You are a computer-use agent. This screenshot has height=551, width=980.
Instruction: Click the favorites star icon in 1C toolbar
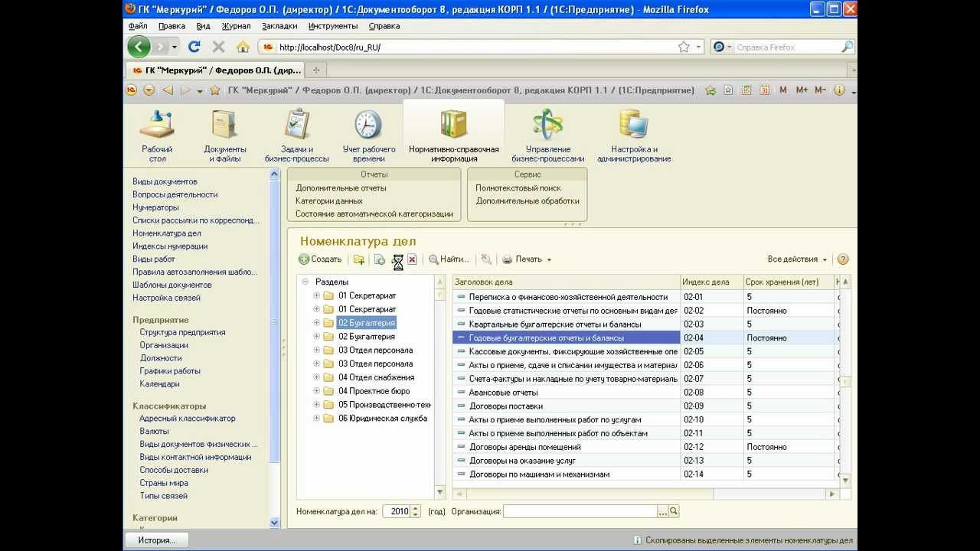(215, 90)
